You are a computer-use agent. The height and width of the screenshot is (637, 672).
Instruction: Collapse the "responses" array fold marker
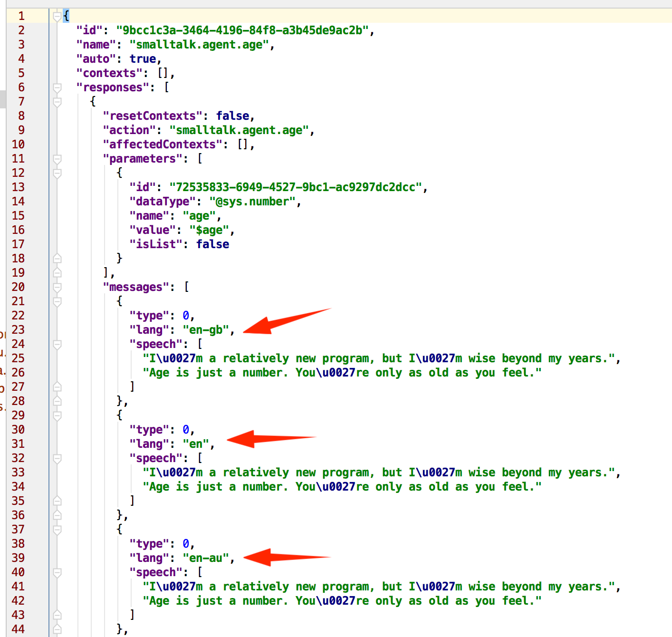coord(57,87)
